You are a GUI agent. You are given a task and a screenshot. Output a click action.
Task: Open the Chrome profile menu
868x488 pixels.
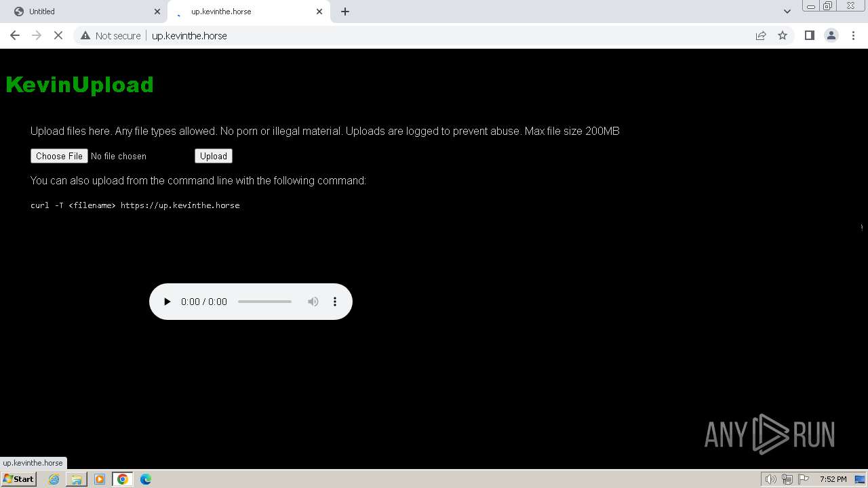(x=831, y=35)
